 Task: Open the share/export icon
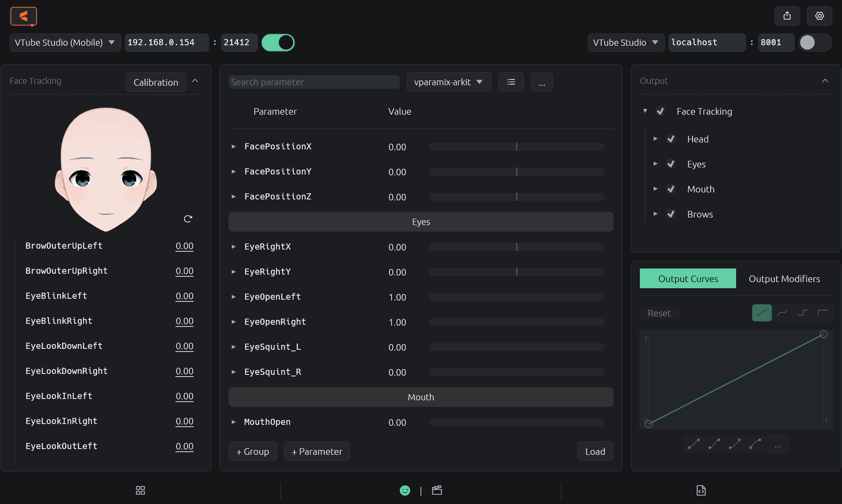(x=787, y=16)
